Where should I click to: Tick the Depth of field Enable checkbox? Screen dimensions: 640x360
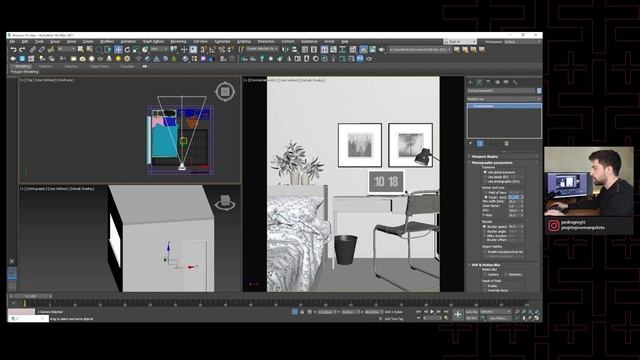485,286
